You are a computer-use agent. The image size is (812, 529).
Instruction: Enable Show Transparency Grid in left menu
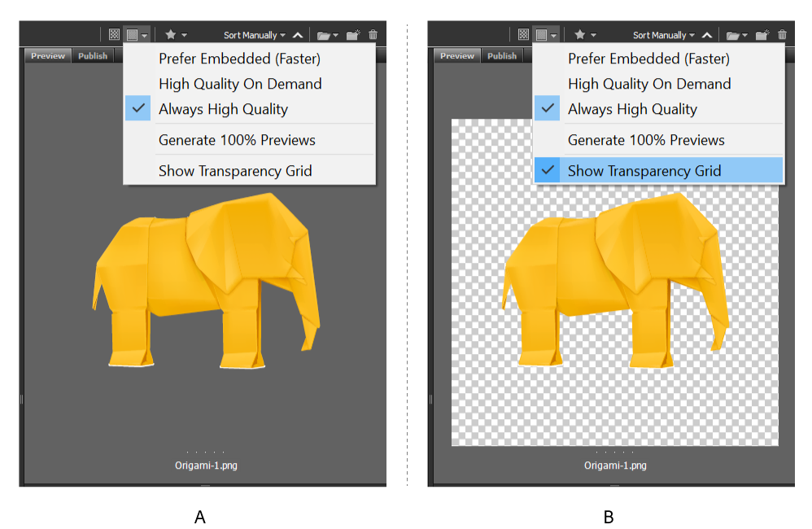coord(235,171)
